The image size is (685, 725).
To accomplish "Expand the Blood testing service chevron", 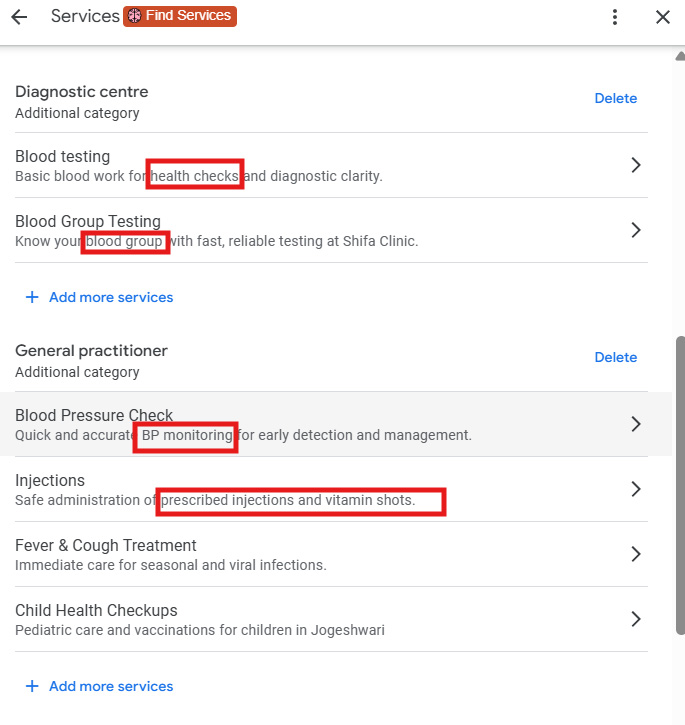I will 636,165.
